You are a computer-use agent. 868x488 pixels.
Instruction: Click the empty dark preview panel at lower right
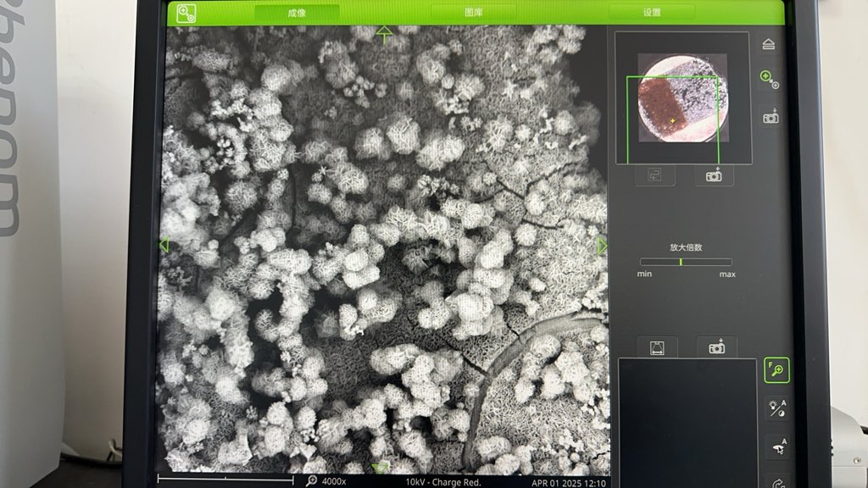click(687, 423)
